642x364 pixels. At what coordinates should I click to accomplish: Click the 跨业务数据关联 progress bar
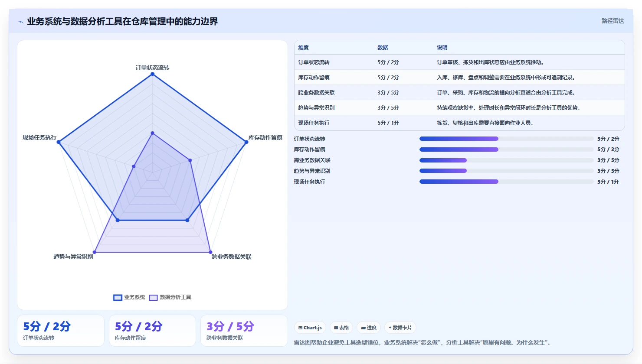[507, 160]
